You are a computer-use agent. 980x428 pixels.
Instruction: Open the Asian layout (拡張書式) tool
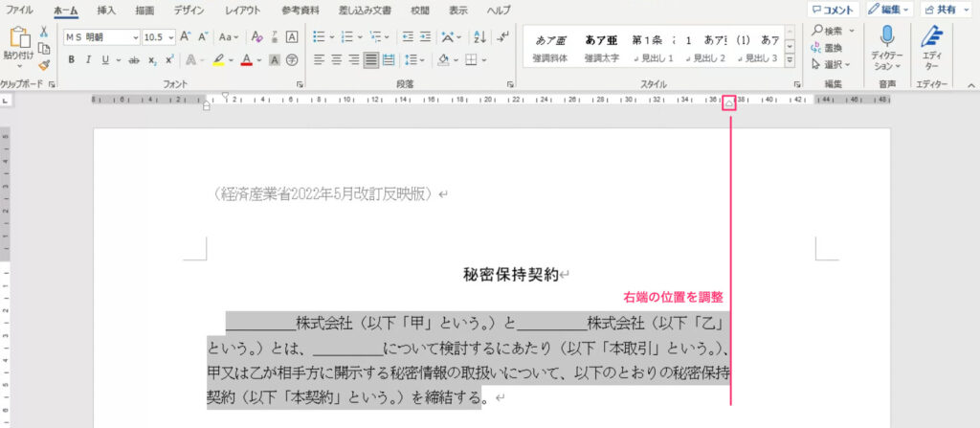coord(451,37)
